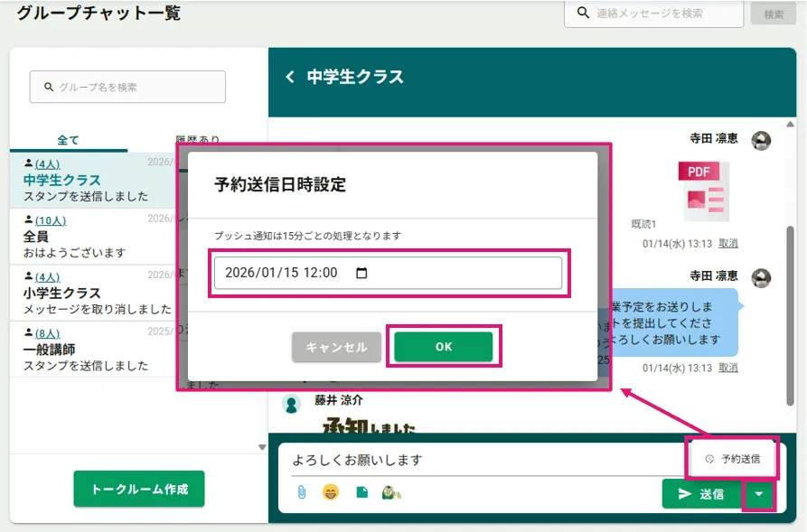The height and width of the screenshot is (532, 807).
Task: Click 藤井 涼介's avatar icon
Action: click(x=291, y=404)
